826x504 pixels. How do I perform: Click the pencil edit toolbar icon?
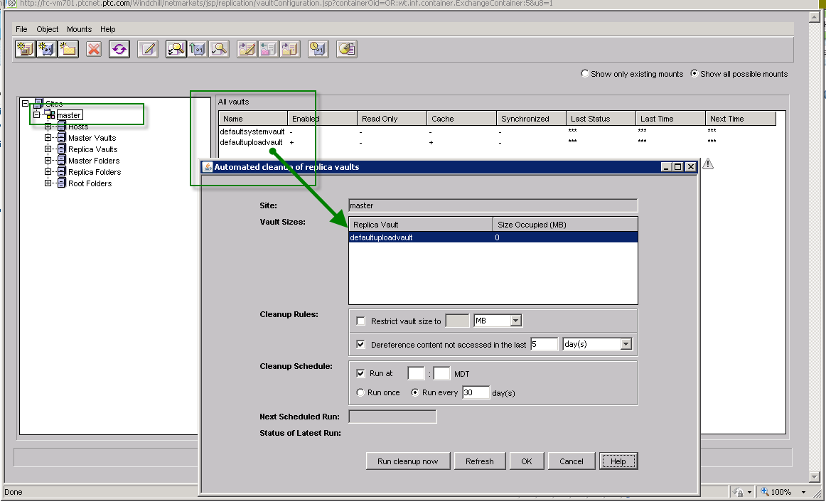pyautogui.click(x=148, y=49)
